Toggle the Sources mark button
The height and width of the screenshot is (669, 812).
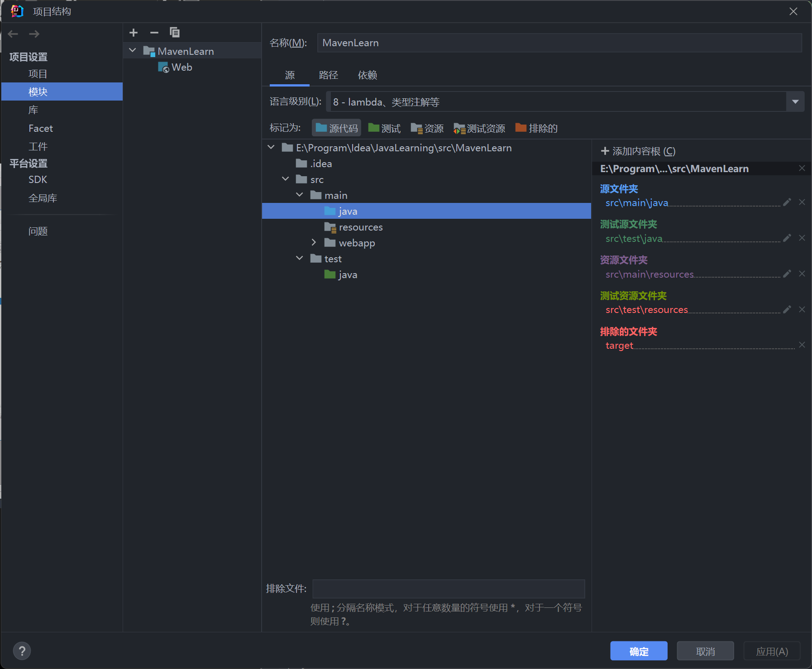(336, 128)
